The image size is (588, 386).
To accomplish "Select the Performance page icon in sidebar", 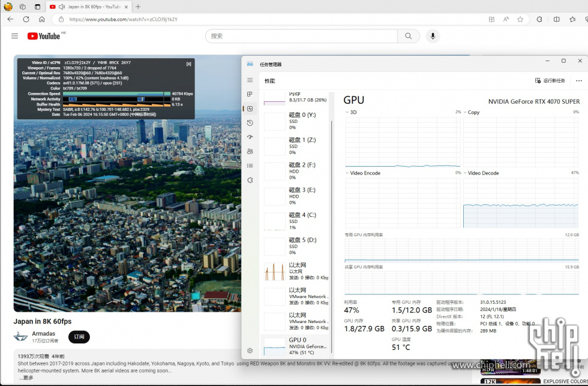I will [250, 108].
